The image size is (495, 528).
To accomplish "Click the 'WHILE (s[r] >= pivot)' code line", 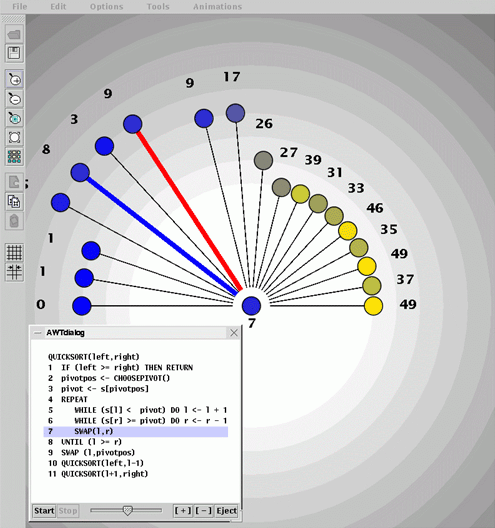I will tap(151, 421).
